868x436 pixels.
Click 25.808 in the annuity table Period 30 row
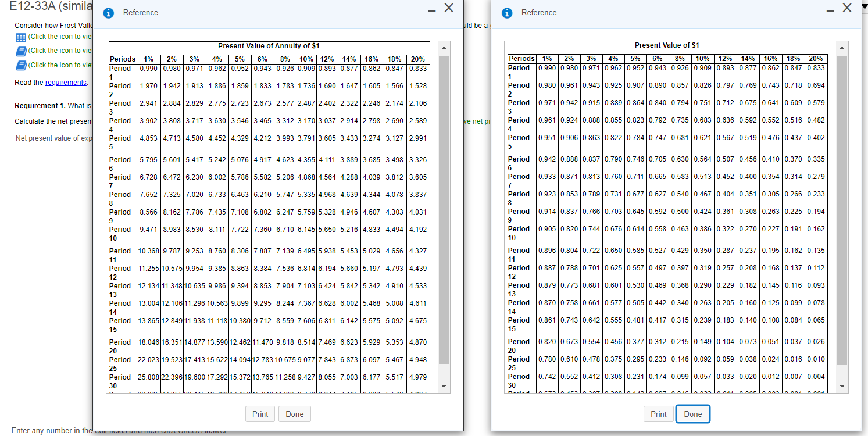[149, 377]
